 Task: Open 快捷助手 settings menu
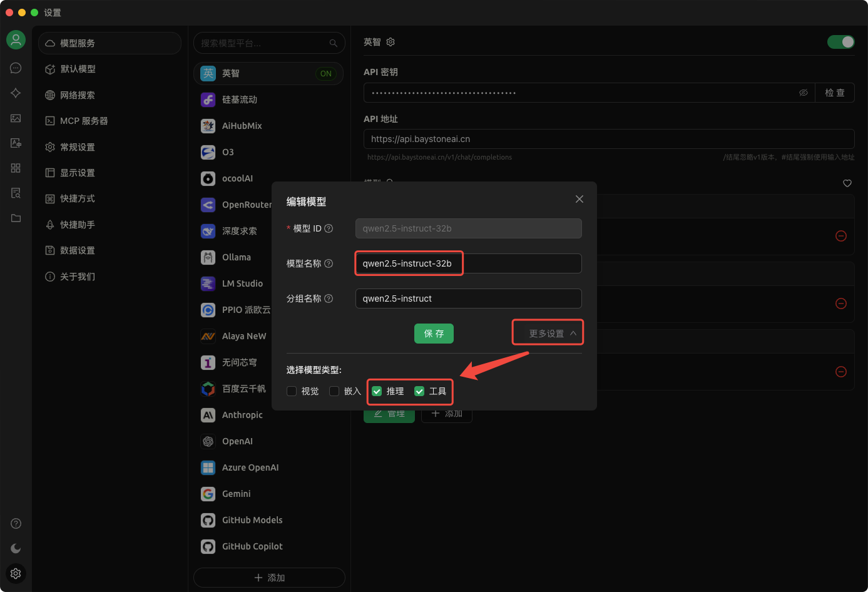(x=110, y=225)
